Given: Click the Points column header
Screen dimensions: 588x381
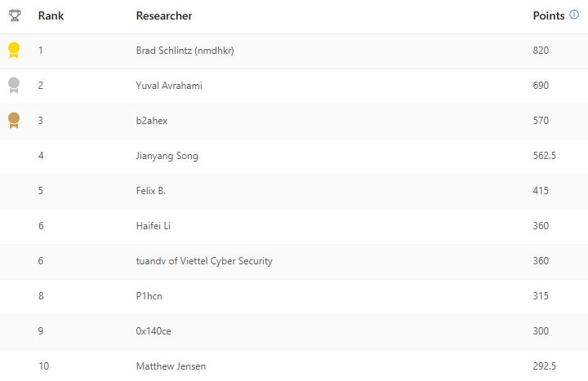Looking at the screenshot, I should [x=548, y=16].
